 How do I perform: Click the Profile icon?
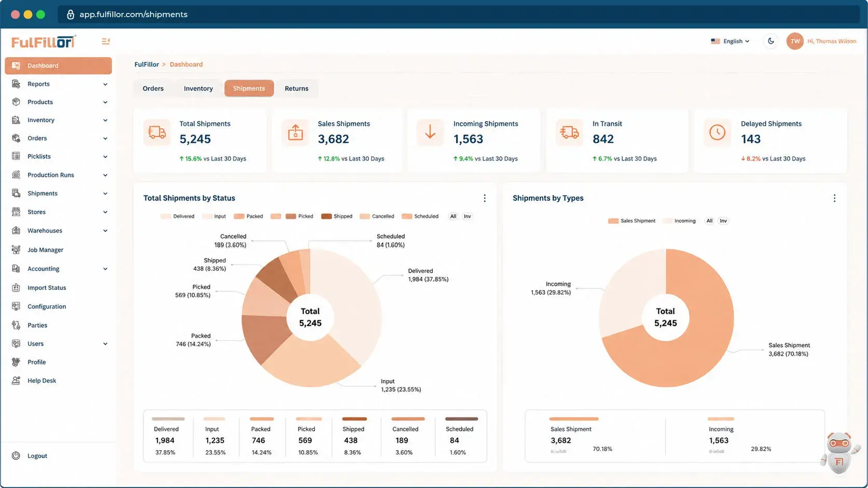(x=16, y=362)
